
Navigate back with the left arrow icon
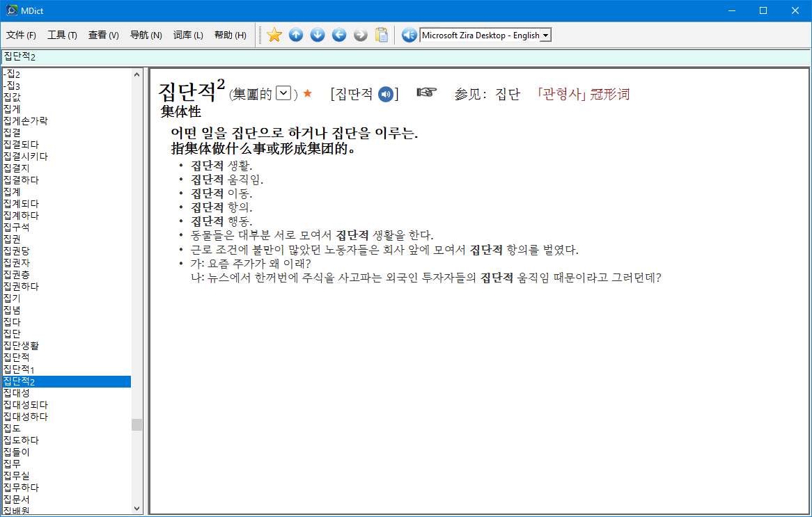[x=338, y=34]
